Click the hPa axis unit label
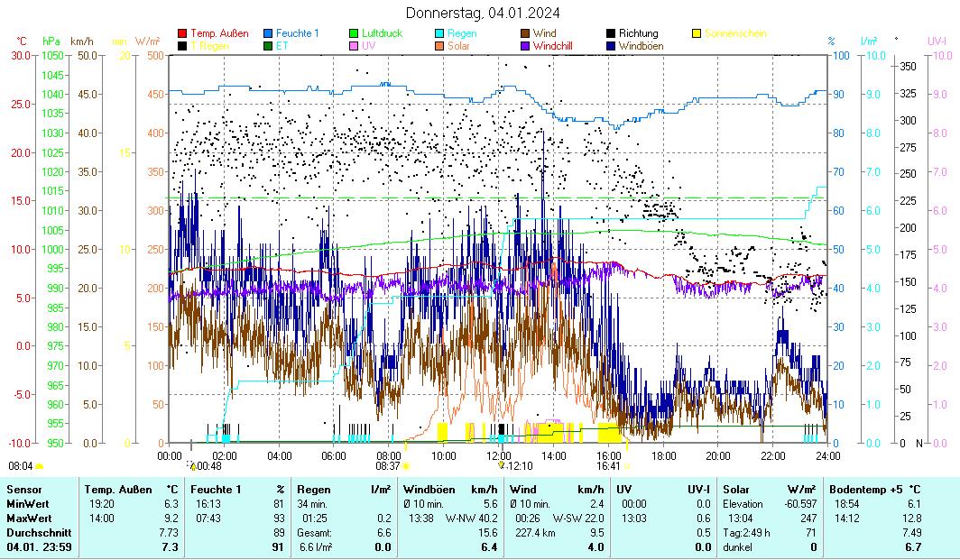 [x=51, y=41]
